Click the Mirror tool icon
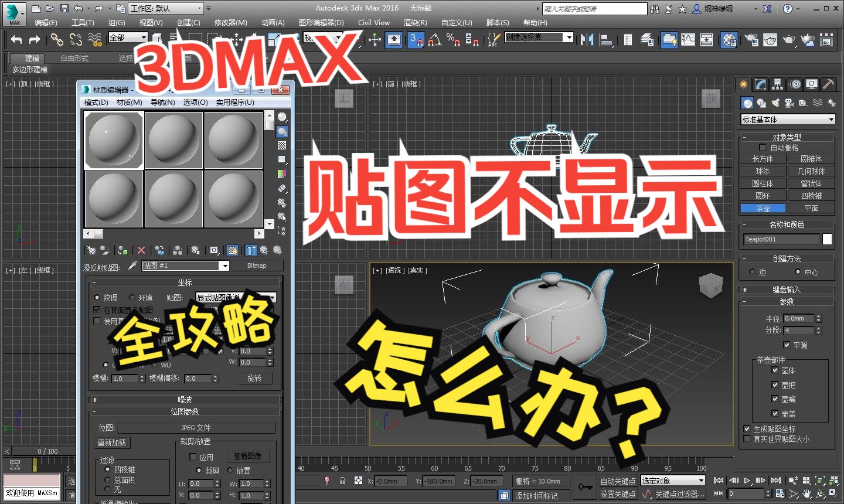Image resolution: width=844 pixels, height=504 pixels. (x=587, y=39)
